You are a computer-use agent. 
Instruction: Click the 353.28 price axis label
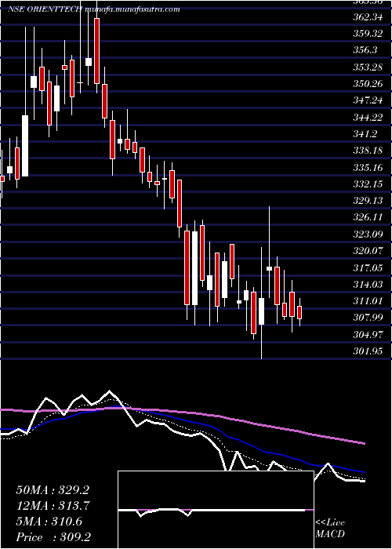click(367, 67)
